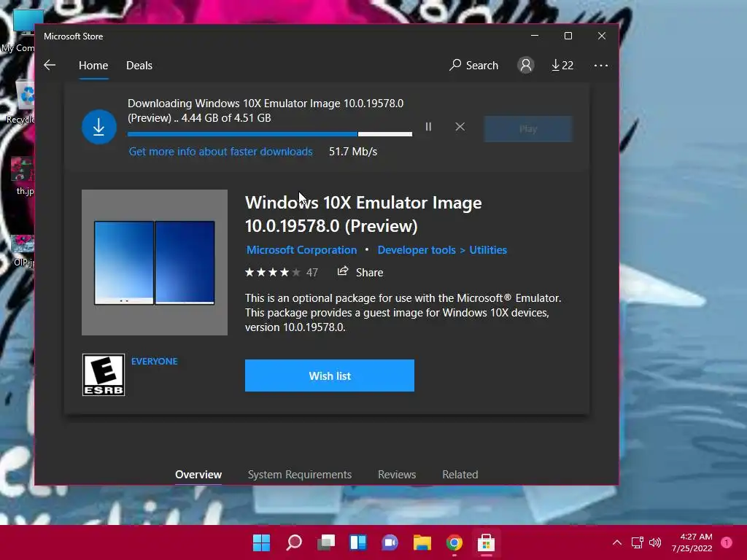Click the network icon in system tray
The image size is (747, 560).
(637, 542)
